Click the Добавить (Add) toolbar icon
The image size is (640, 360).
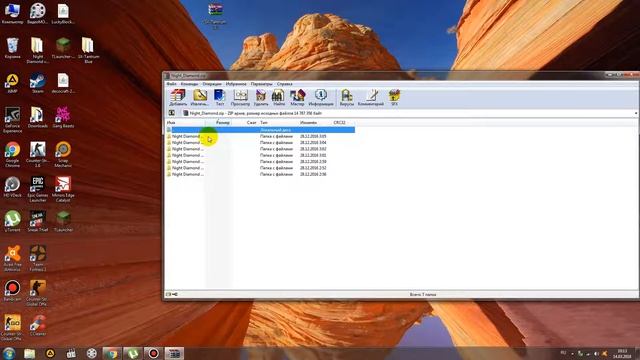point(178,98)
